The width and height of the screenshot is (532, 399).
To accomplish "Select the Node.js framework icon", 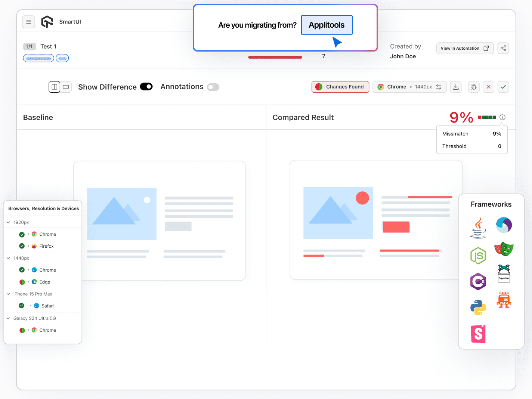I will tap(478, 256).
